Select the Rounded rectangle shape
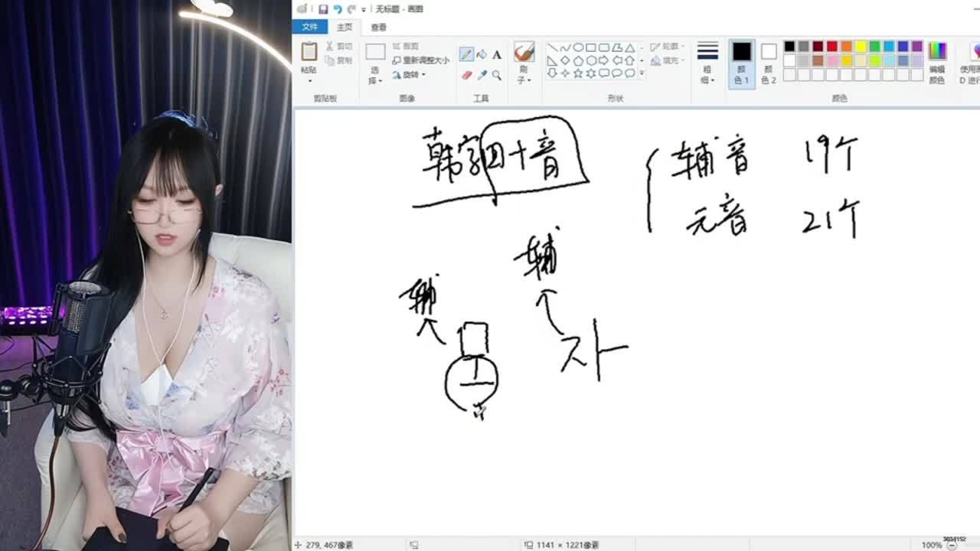Screen dimensions: 980x551 (604, 47)
